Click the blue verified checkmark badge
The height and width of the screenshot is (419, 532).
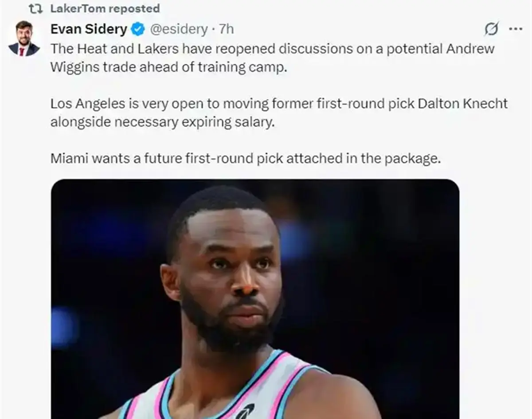(x=138, y=30)
